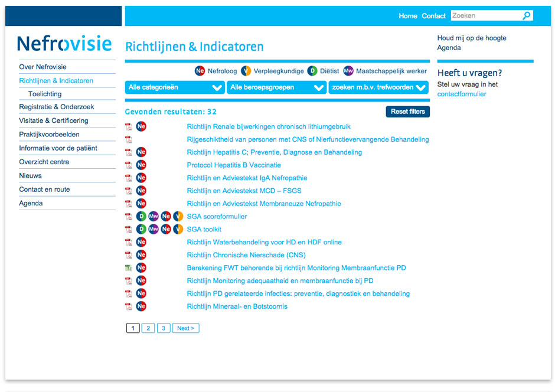Image resolution: width=555 pixels, height=392 pixels.
Task: Go to results page 2
Action: pyautogui.click(x=148, y=328)
